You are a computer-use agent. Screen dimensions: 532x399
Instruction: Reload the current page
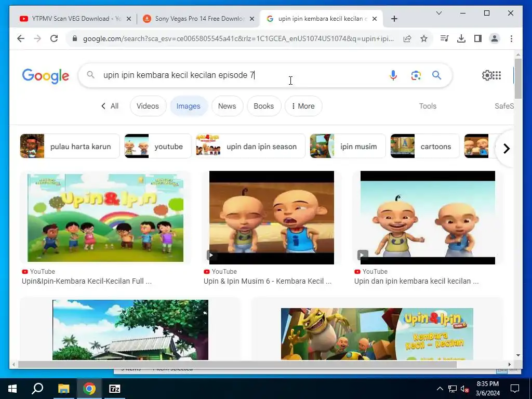54,38
